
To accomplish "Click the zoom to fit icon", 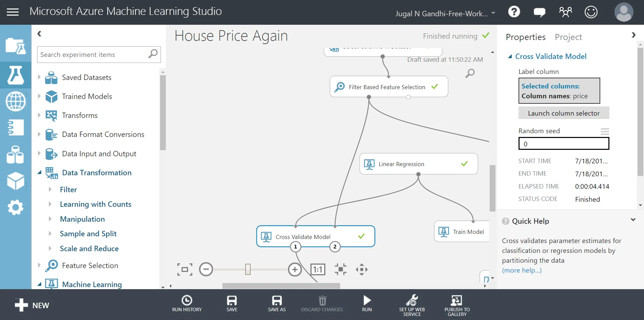I will click(x=184, y=269).
